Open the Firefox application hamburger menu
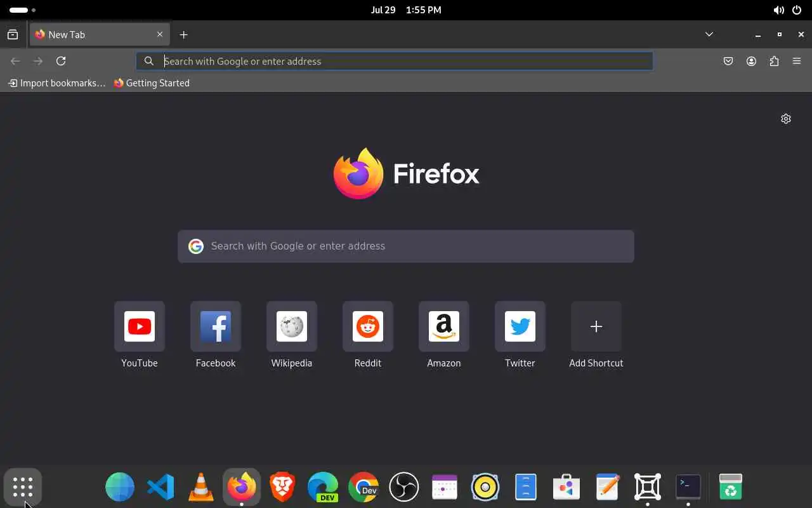This screenshot has height=508, width=812. (x=797, y=61)
